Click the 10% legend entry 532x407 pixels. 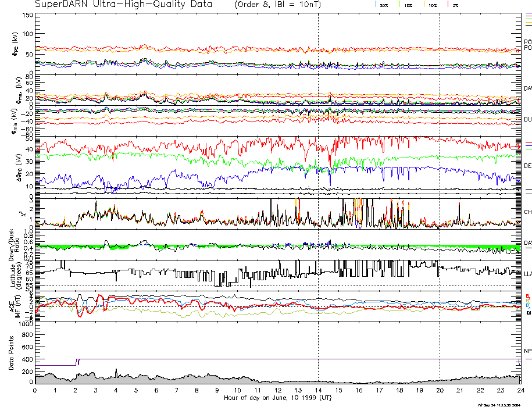click(432, 5)
